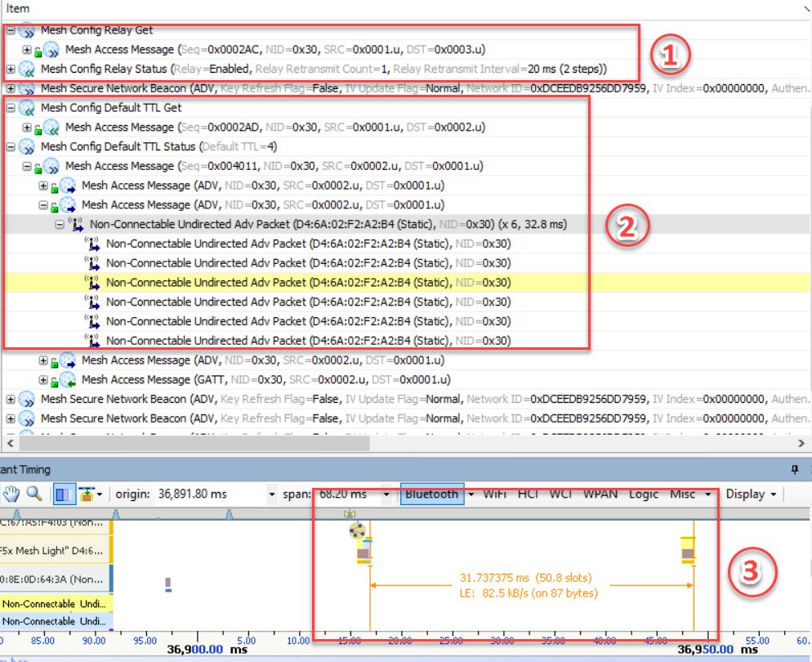Viewport: 812px width, 662px height.
Task: Click the grouped Adv Packet antenna icon
Action: (75, 224)
